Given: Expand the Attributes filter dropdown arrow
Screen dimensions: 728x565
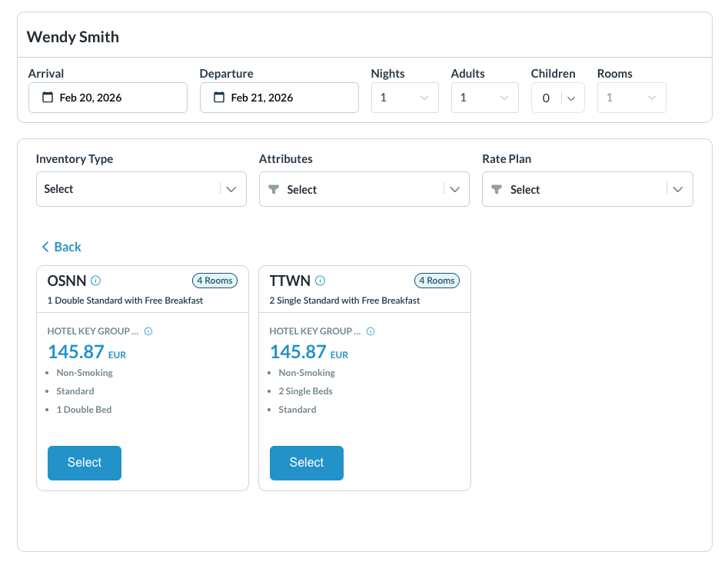Looking at the screenshot, I should click(454, 189).
